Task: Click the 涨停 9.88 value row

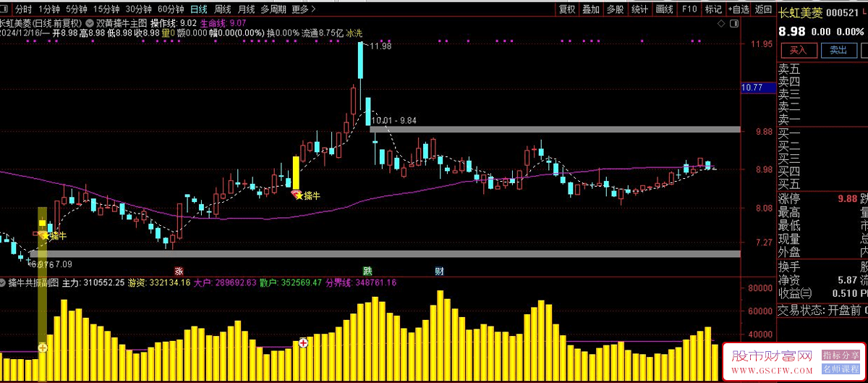Action: coord(817,199)
